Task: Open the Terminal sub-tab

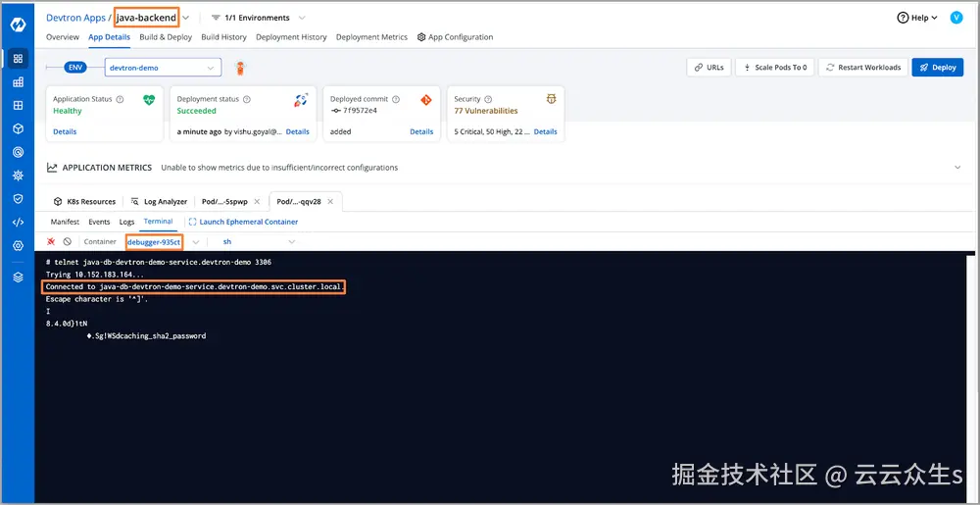Action: click(x=158, y=222)
